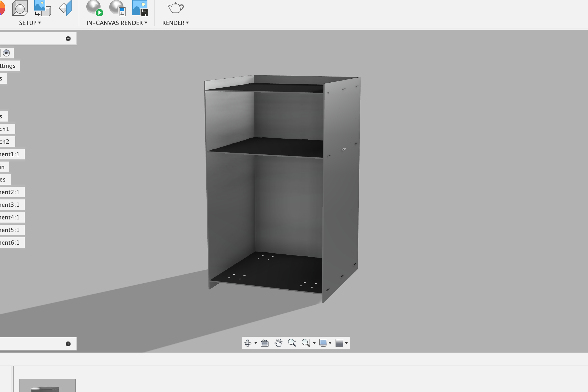Open Grid and Snaps dropdown arrow
This screenshot has width=588, height=392.
(346, 343)
